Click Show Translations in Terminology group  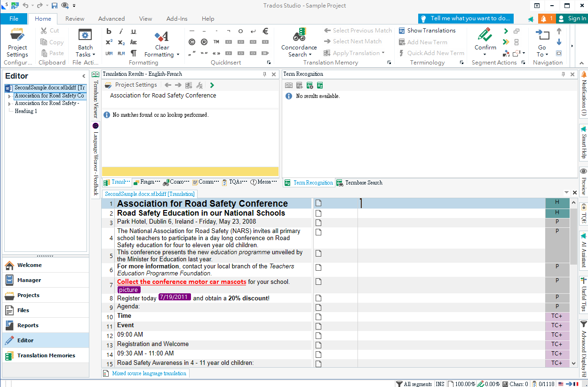click(x=427, y=31)
